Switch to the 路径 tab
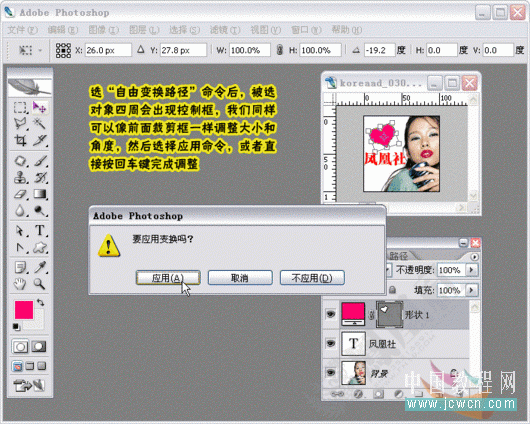This screenshot has width=530, height=424. (399, 255)
